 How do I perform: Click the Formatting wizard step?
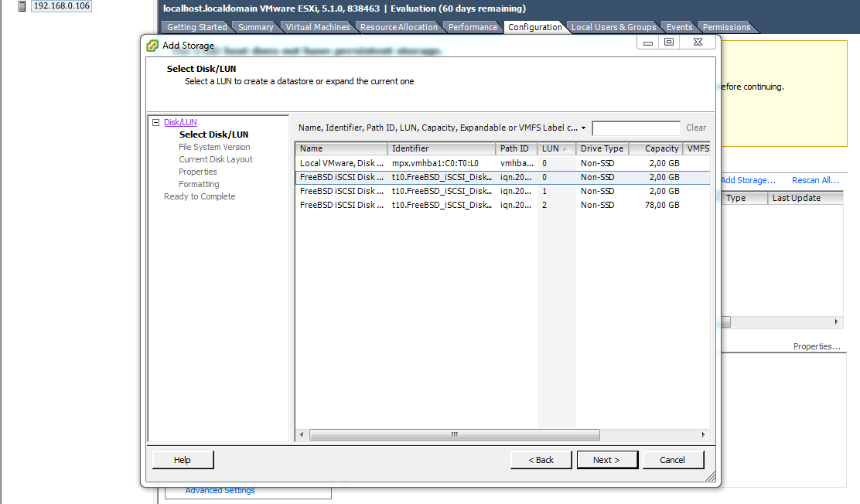(x=199, y=184)
